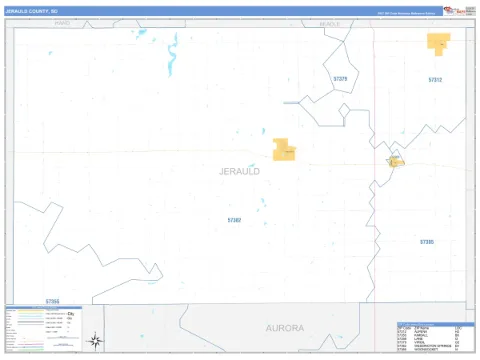Click the ZIP code index table header
Screen dimensions: 480x360
coord(436,324)
